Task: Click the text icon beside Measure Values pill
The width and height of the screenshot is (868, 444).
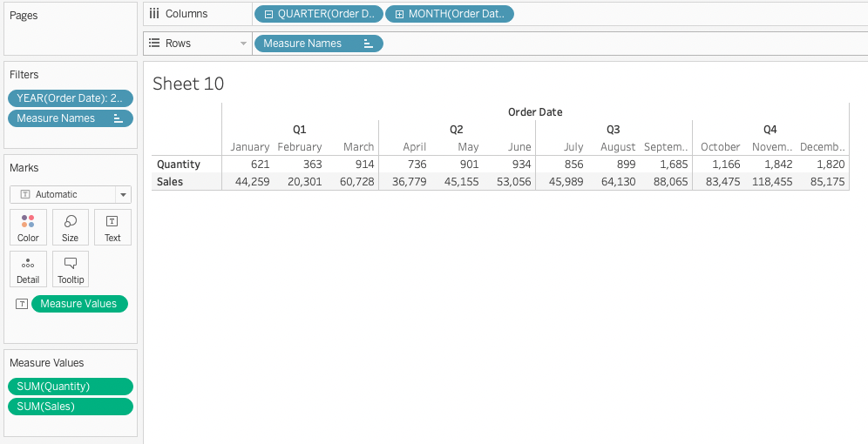Action: (x=22, y=304)
